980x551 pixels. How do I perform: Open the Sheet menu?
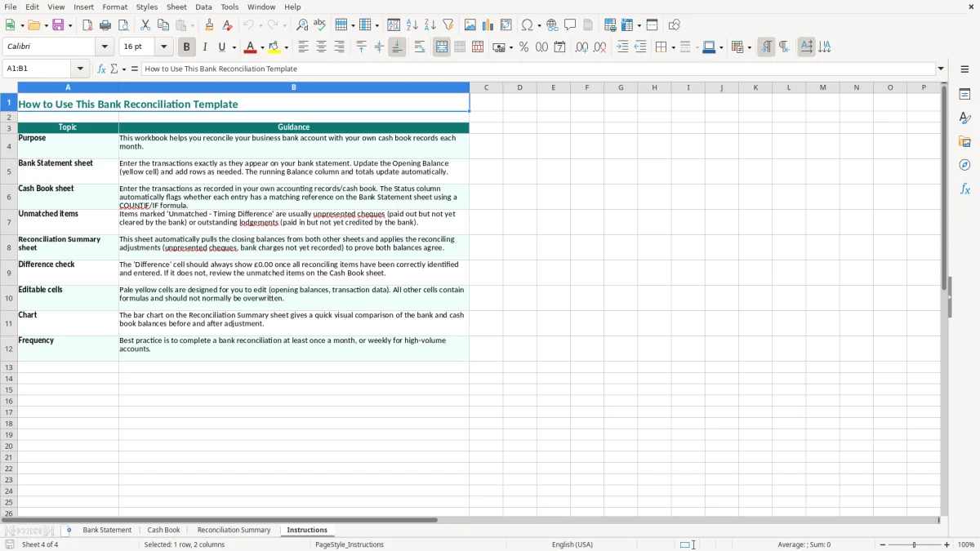coord(176,7)
